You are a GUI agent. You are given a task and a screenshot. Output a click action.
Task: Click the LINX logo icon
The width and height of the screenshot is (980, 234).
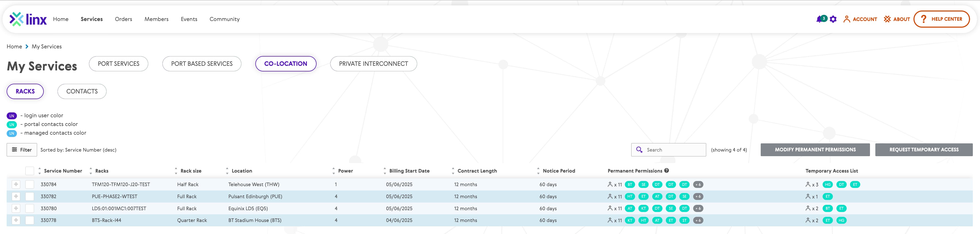click(x=16, y=19)
